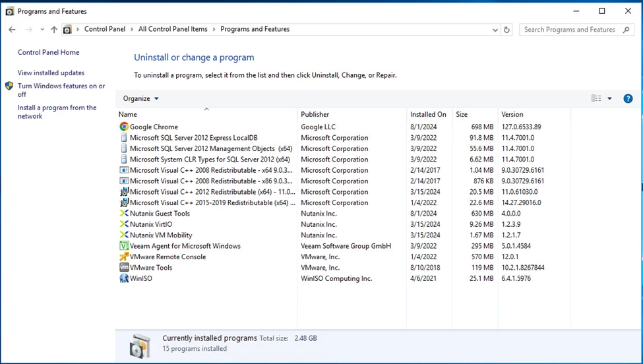Sort the list by Installed On column

429,114
